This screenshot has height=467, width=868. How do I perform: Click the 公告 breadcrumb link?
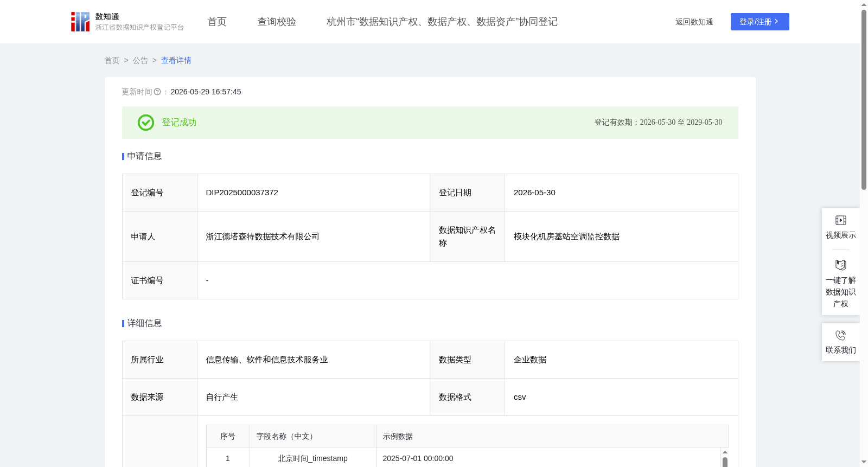[141, 60]
